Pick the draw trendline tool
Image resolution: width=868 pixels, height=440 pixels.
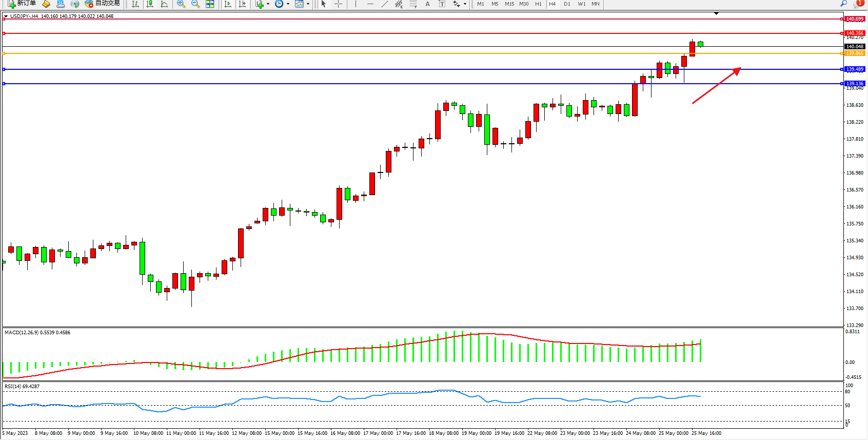point(384,4)
